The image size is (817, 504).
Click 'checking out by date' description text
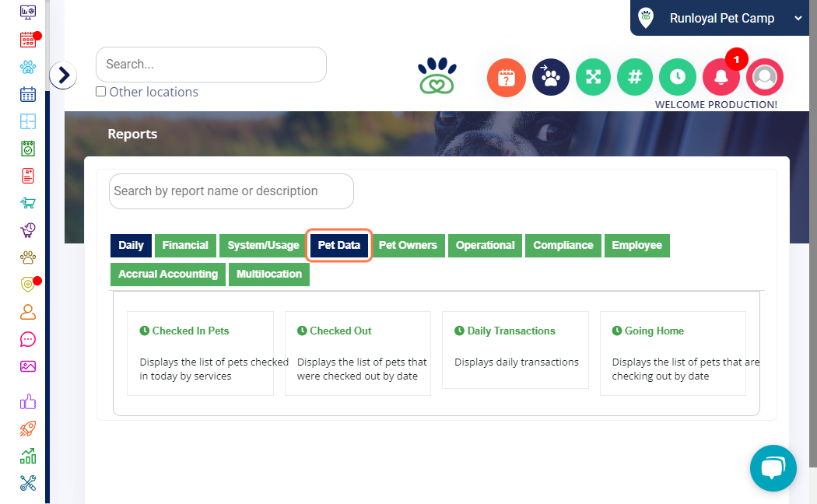click(660, 376)
